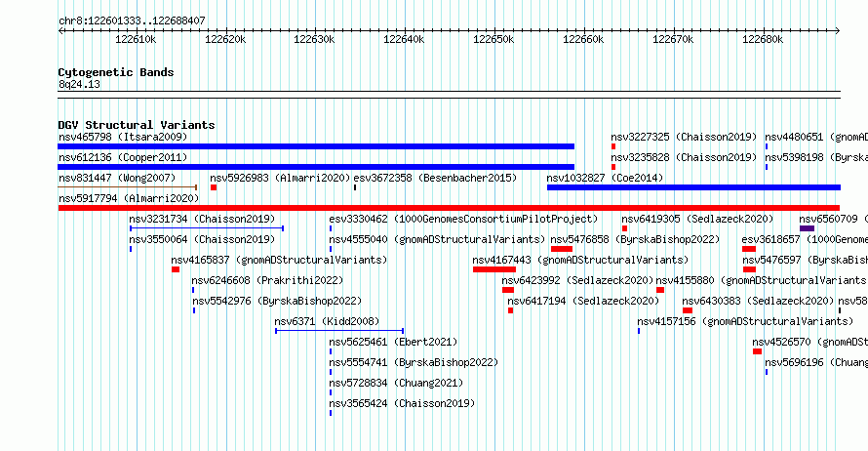Select nsv6417194 (Sedlazeck2020) label
This screenshot has width=868, height=451.
tap(583, 301)
